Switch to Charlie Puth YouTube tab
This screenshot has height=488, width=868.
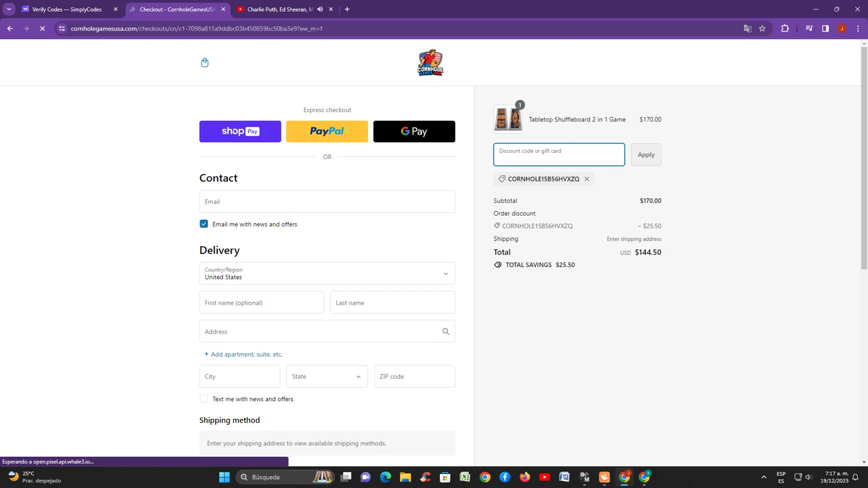tap(280, 9)
